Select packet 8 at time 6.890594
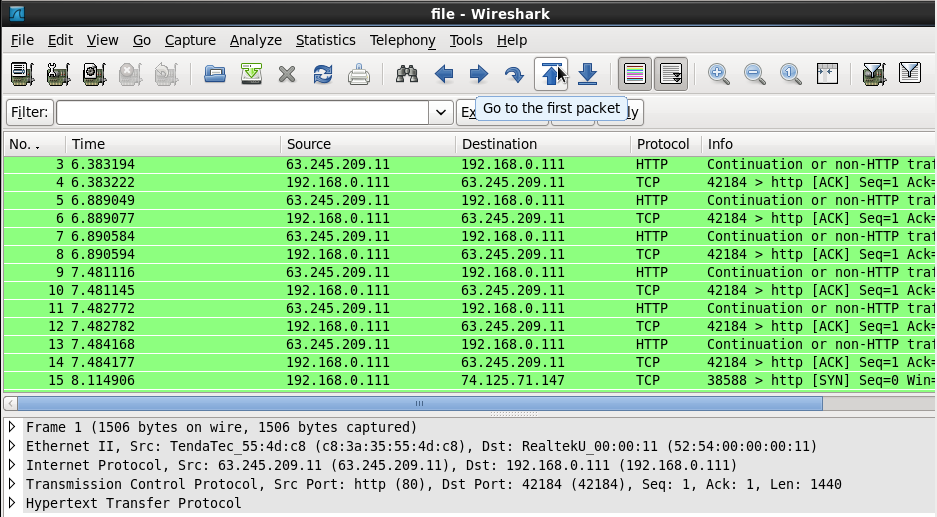 (468, 254)
